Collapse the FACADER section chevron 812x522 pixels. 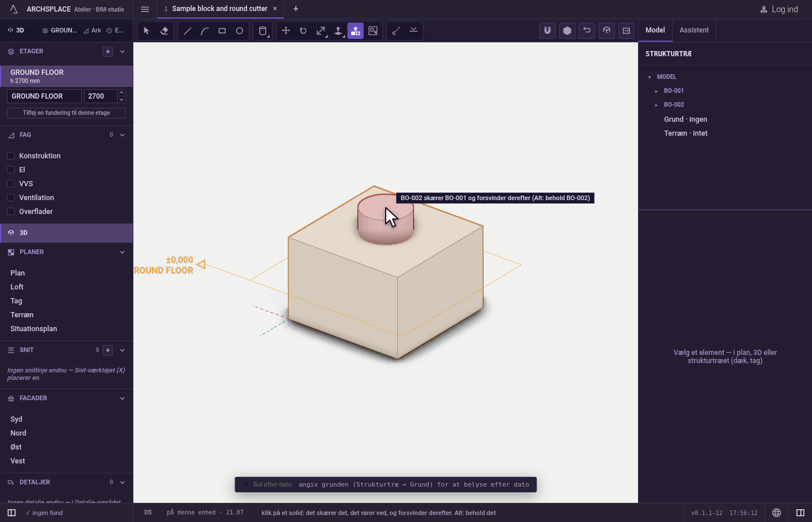[x=122, y=398]
